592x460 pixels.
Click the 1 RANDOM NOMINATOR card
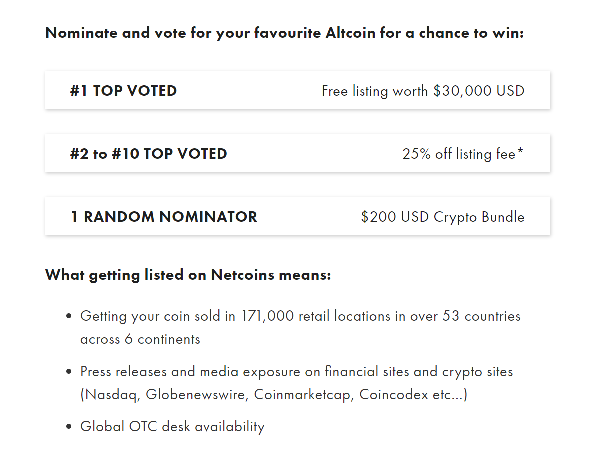(298, 216)
